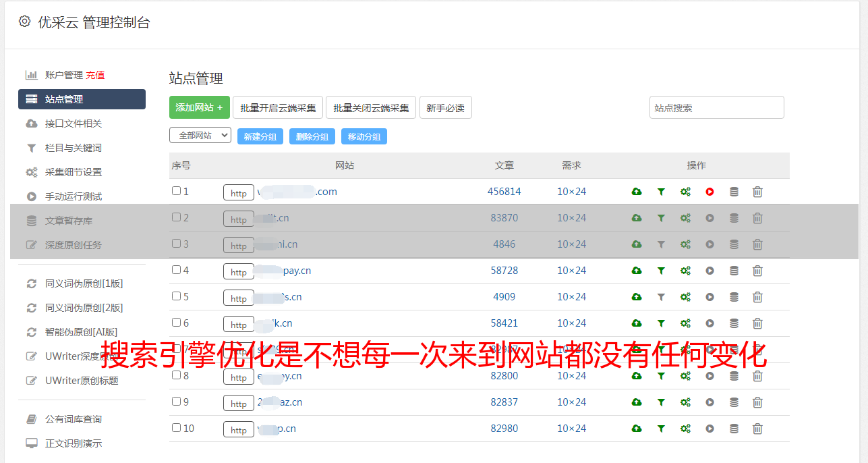The height and width of the screenshot is (463, 868).
Task: Open the gears icon in row 4
Action: [x=685, y=271]
